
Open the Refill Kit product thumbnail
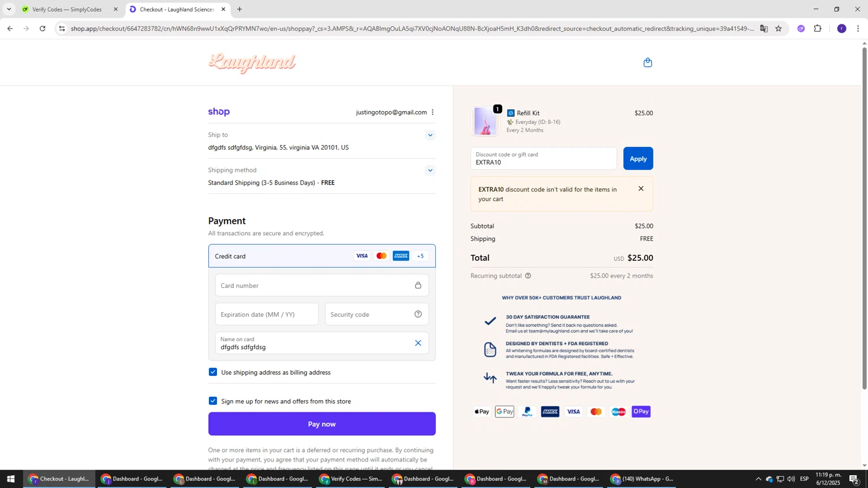(485, 121)
